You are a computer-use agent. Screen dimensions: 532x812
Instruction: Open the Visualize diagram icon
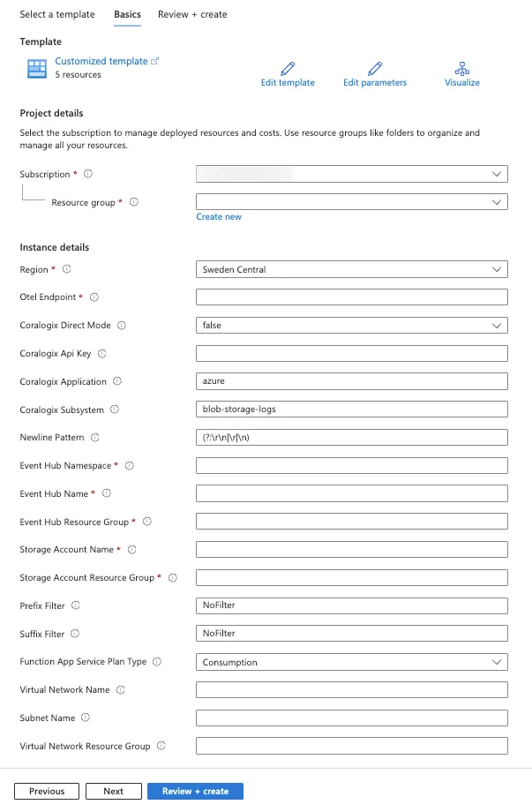click(462, 68)
